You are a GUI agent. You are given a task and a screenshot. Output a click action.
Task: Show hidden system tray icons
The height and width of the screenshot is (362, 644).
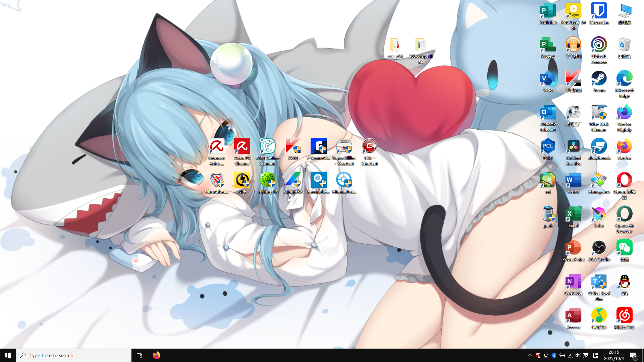tap(530, 355)
